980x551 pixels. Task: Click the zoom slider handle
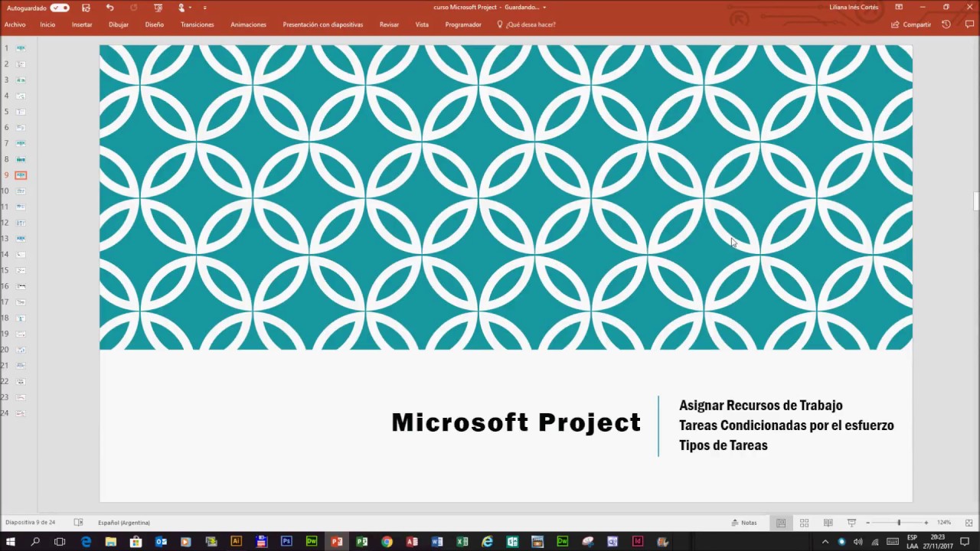tap(899, 523)
